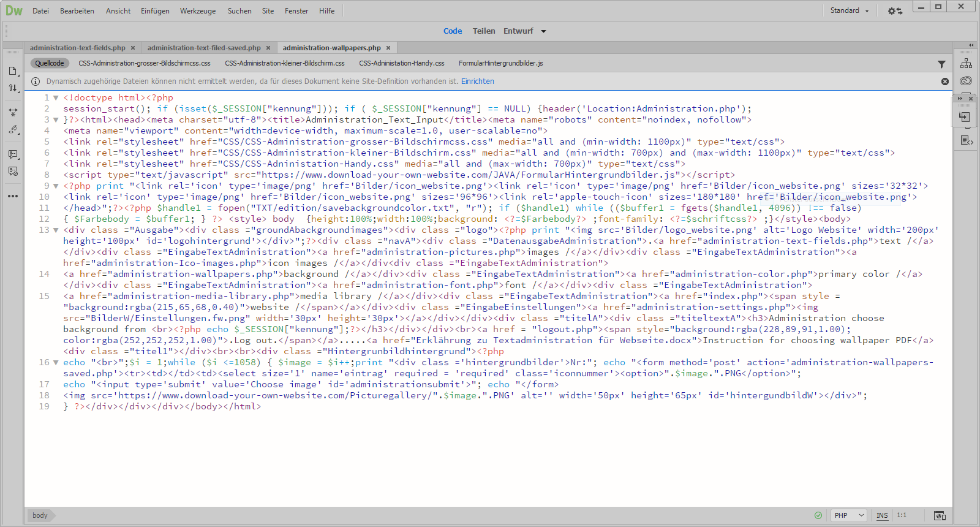Click the Einrichten link
Image resolution: width=980 pixels, height=527 pixels.
point(477,82)
